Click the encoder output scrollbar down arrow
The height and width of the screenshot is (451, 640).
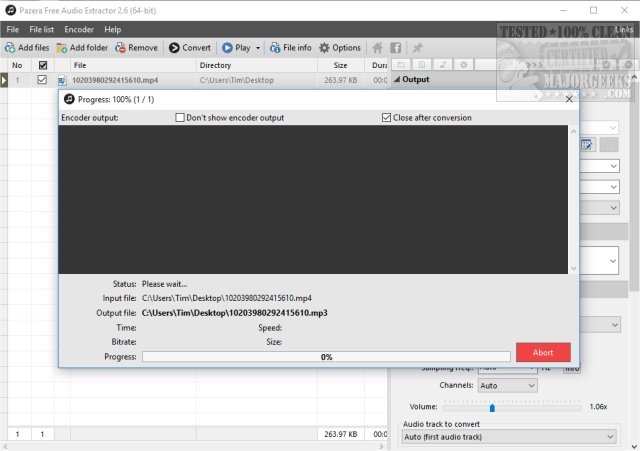[573, 269]
